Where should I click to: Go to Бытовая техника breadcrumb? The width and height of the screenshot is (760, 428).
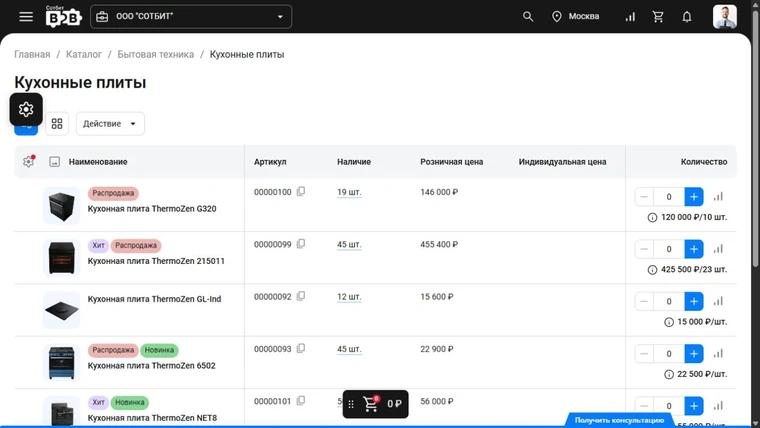[156, 54]
